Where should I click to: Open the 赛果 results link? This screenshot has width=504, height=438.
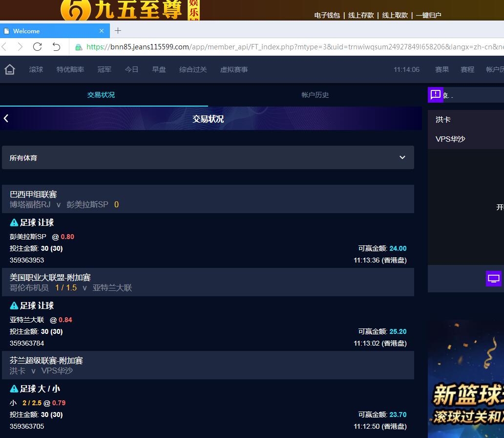[x=442, y=69]
